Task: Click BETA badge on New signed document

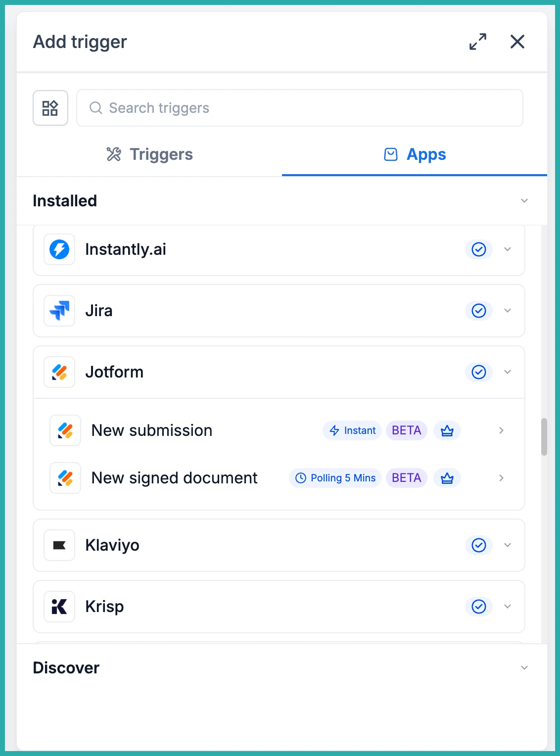Action: (407, 478)
